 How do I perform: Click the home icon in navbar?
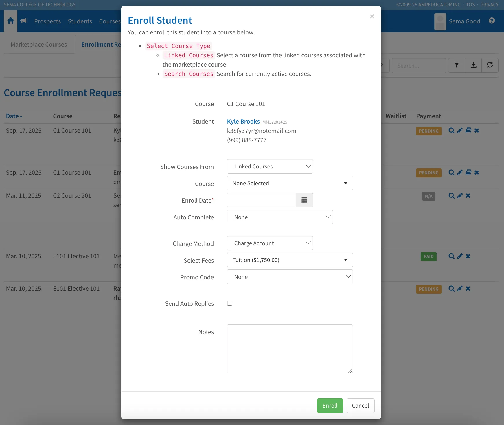pyautogui.click(x=11, y=21)
